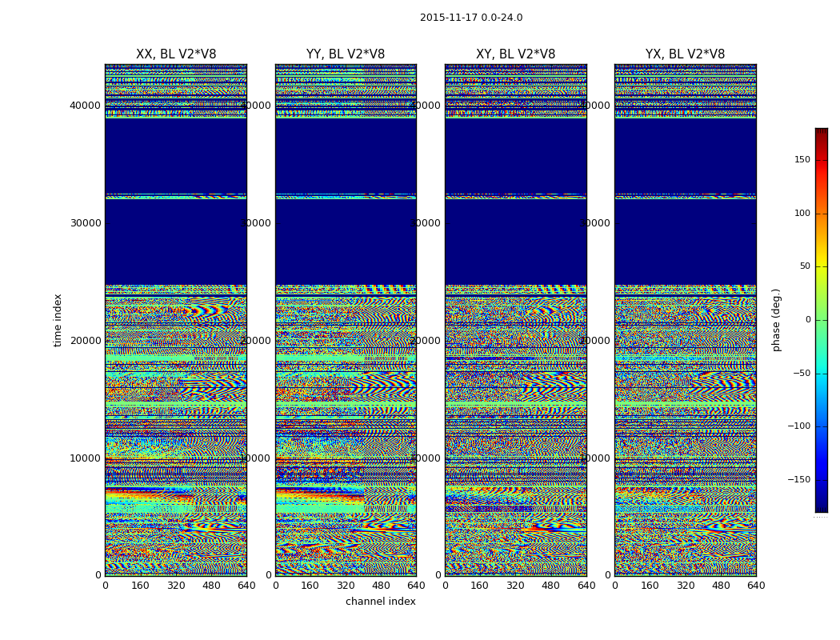Click the 320 tick under XX plot
The image size is (840, 640).
(176, 586)
